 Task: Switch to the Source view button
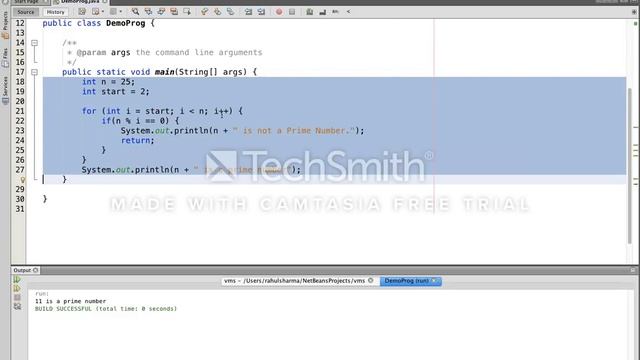coord(25,12)
